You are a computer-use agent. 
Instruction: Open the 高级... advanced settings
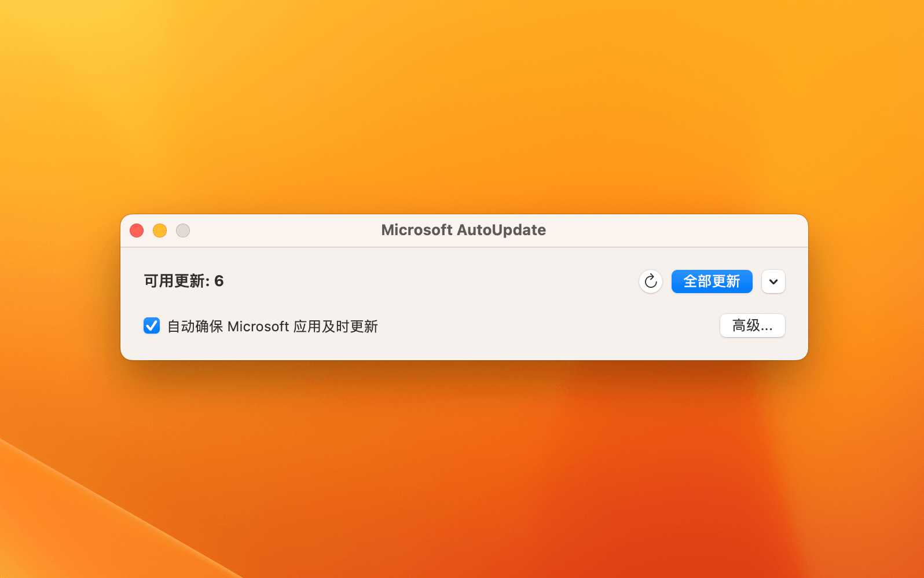tap(752, 325)
